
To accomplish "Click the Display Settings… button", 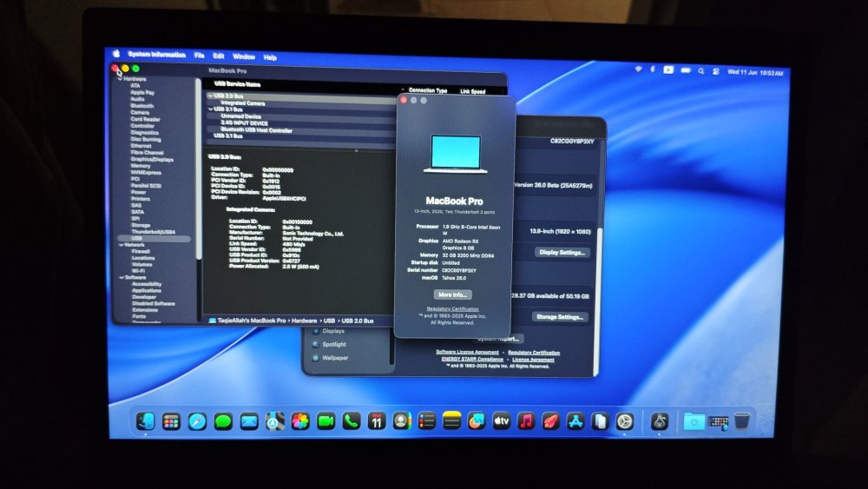I will coord(562,252).
